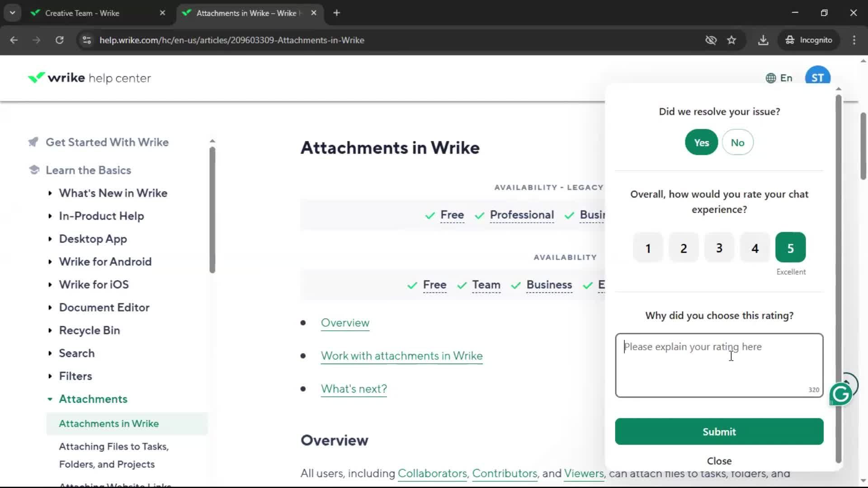Image resolution: width=868 pixels, height=488 pixels.
Task: Expand Filters section in sidebar
Action: pyautogui.click(x=50, y=376)
